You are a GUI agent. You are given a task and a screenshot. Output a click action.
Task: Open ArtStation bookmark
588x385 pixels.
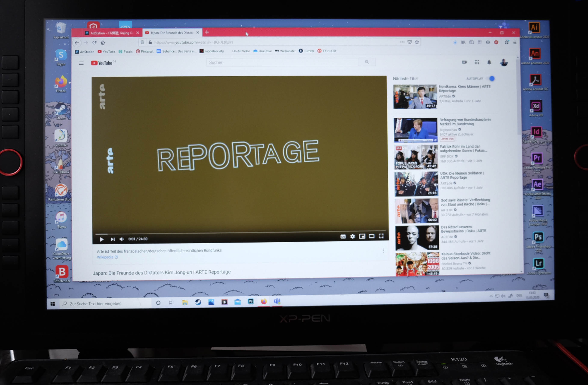click(x=84, y=52)
